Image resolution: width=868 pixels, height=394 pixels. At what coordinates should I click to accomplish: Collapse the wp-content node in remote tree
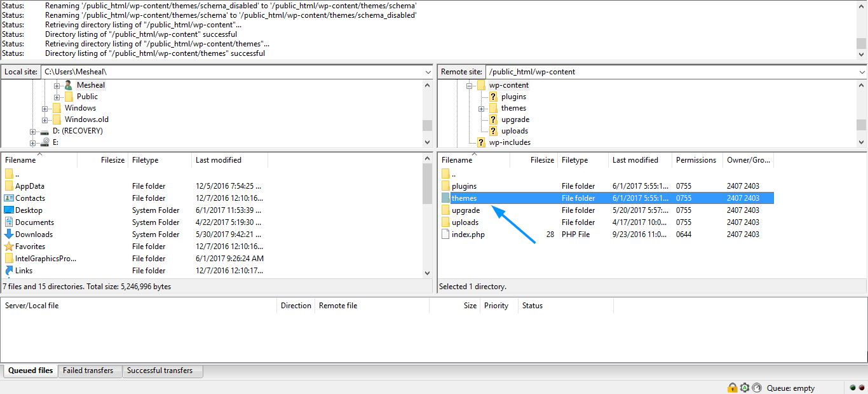[470, 85]
